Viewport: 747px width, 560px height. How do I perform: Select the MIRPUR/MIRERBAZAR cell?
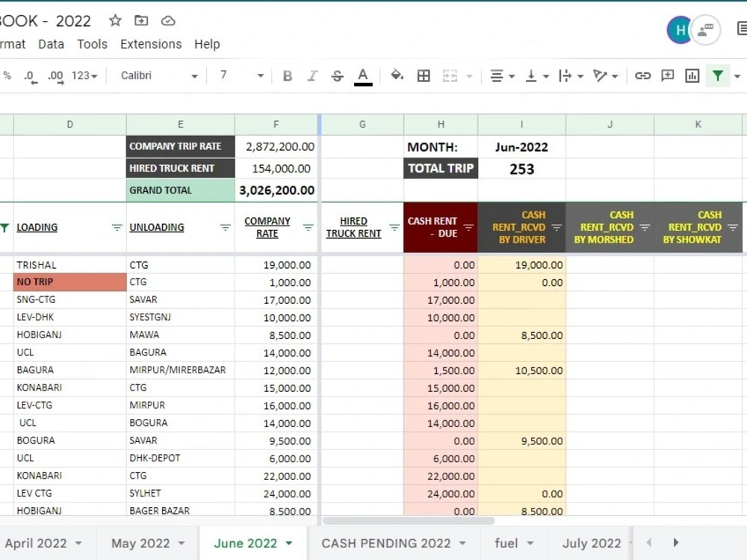click(181, 370)
